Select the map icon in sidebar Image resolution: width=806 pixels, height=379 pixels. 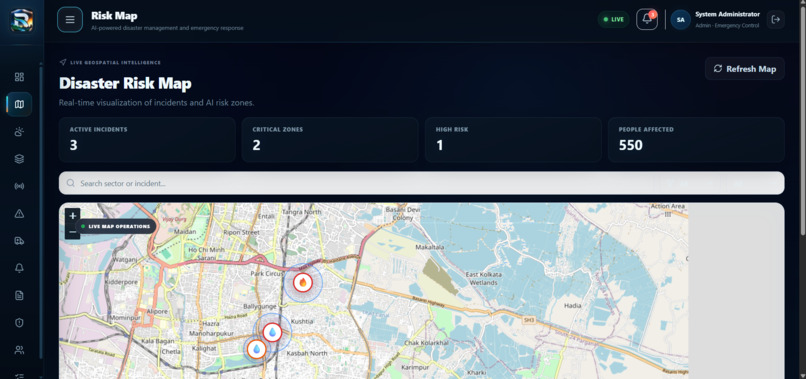click(19, 104)
